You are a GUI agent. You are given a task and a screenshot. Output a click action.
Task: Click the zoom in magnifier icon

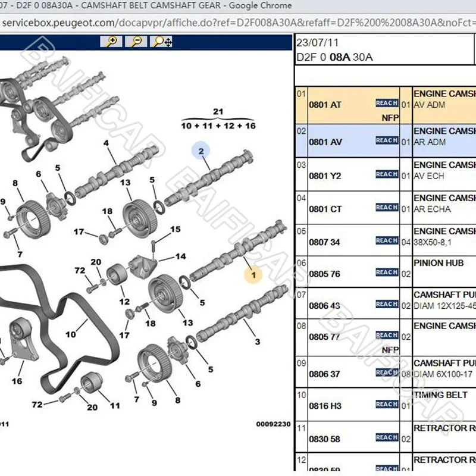coord(111,42)
